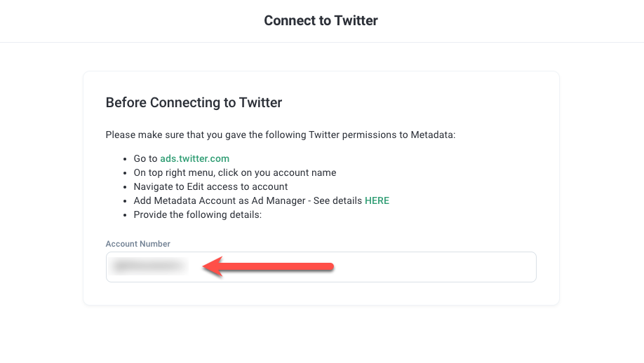Click the green HERE details link
This screenshot has height=363, width=644.
point(377,200)
